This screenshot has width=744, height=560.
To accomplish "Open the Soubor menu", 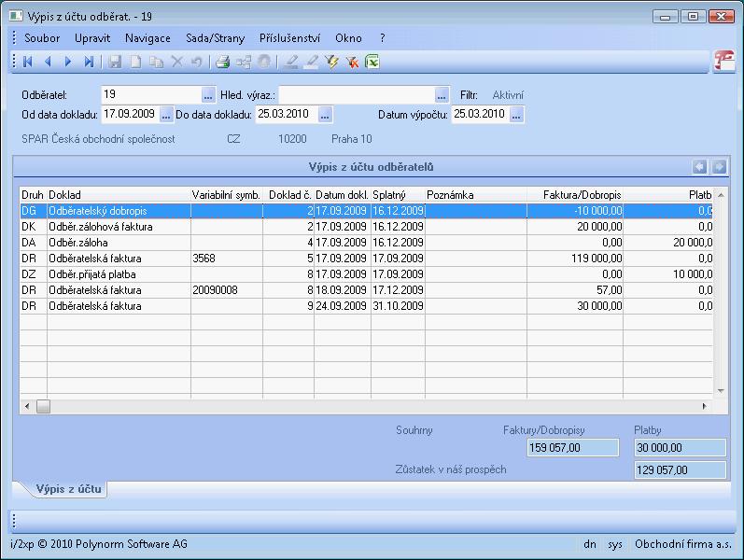I will [42, 38].
